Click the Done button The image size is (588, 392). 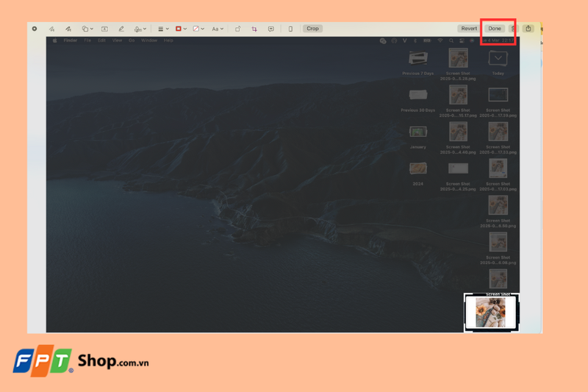point(495,29)
